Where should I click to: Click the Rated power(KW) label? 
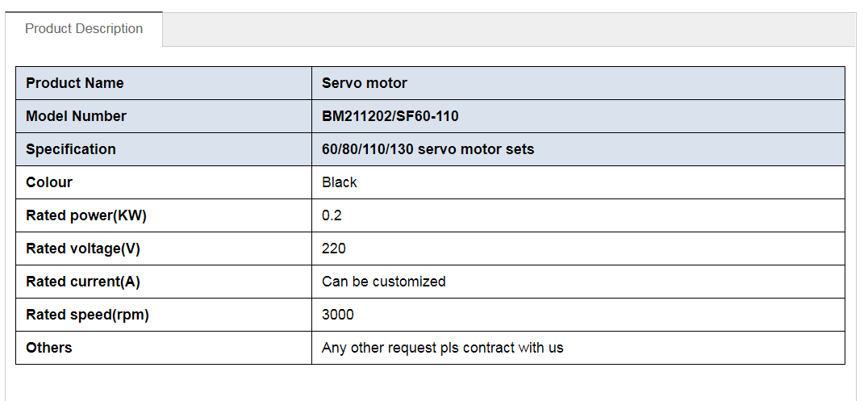click(x=86, y=215)
